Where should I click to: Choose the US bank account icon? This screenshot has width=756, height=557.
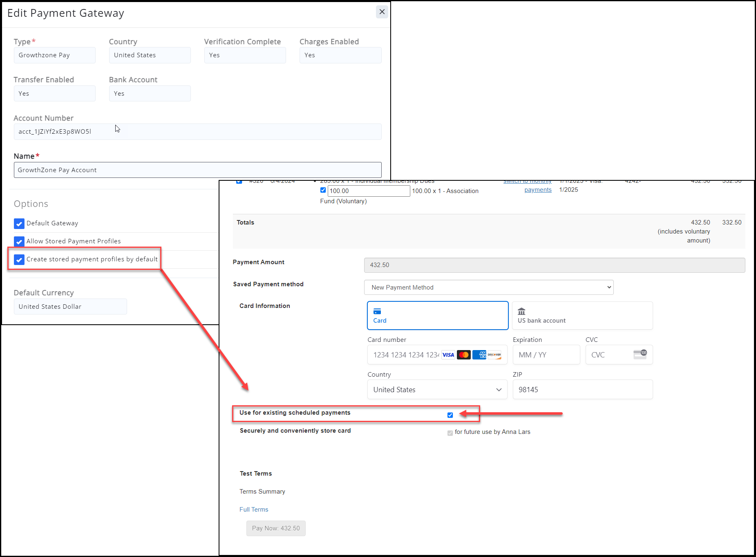point(521,312)
